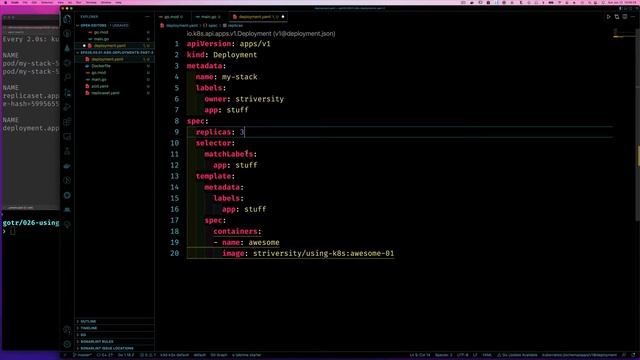Viewport: 640px width, 360px height.
Task: Collapse the project folder section in Explorer
Action: 115,53
